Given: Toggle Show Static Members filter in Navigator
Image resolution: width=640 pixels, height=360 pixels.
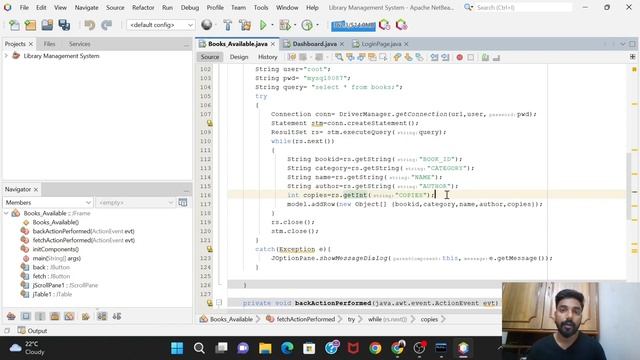Looking at the screenshot, I should click(40, 316).
